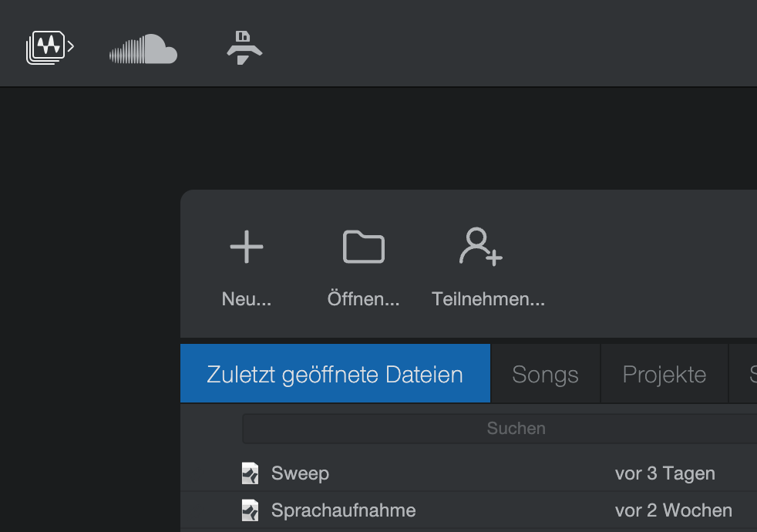The height and width of the screenshot is (532, 757).
Task: Switch to the Projekte tab
Action: point(664,373)
